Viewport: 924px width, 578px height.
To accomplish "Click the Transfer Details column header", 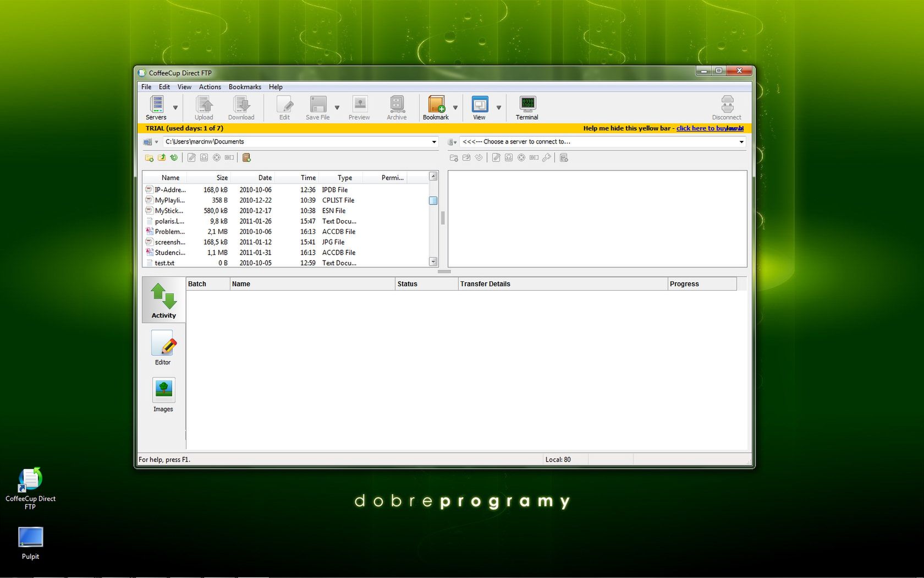I will pos(563,284).
